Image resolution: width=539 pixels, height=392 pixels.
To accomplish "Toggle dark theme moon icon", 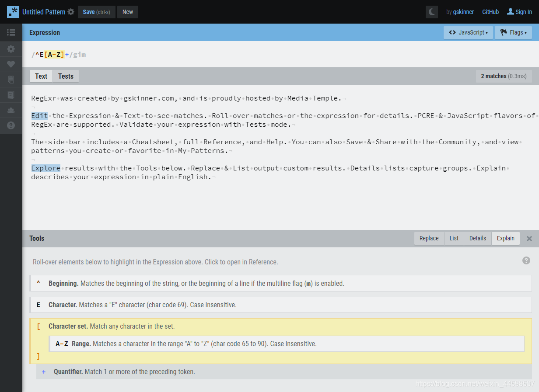I will coord(432,12).
